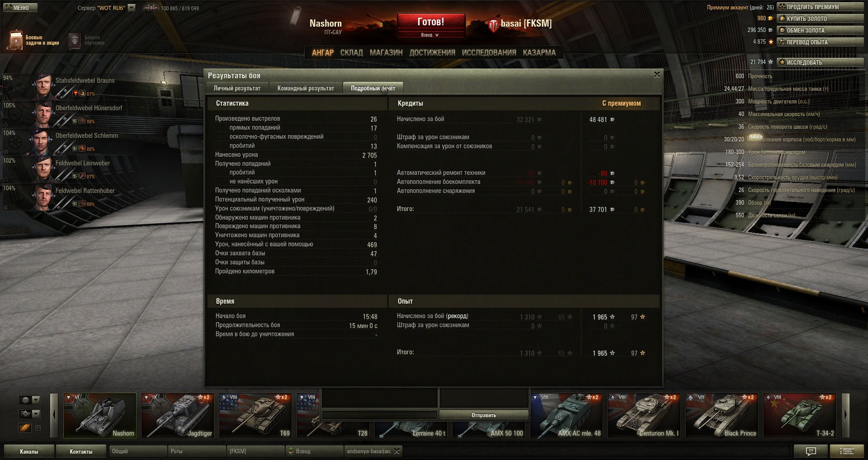Click КУПИТЬ ЗОЛОТО button
The height and width of the screenshot is (460, 868).
click(x=821, y=19)
